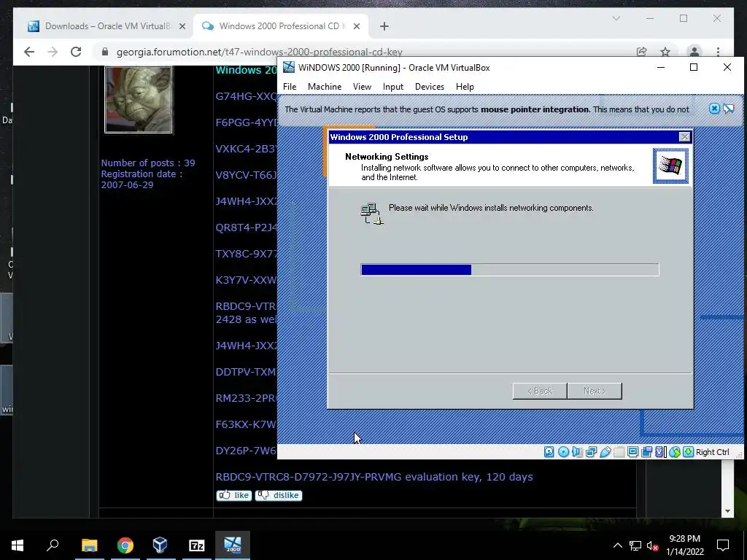Image resolution: width=747 pixels, height=560 pixels.
Task: Click the like button under the forum post
Action: [234, 495]
